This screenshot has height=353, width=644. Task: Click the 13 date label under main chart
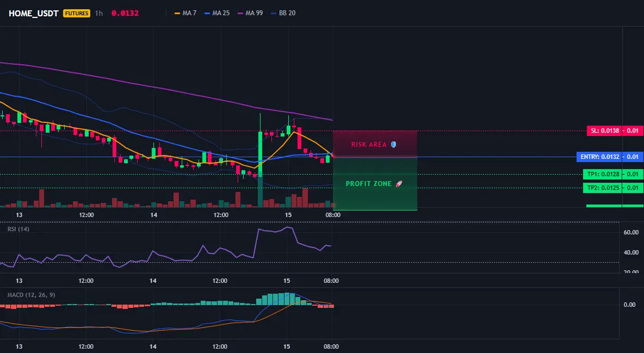coord(19,215)
